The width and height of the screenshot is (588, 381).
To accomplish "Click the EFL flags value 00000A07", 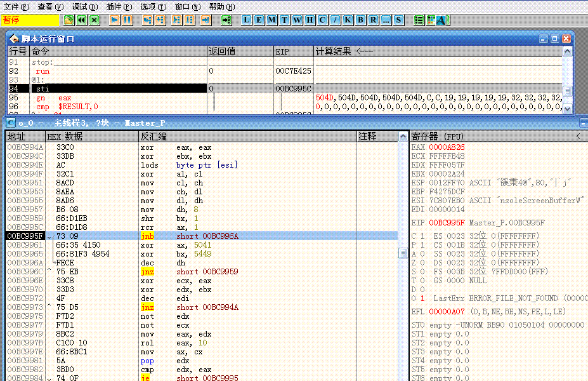I will click(447, 312).
